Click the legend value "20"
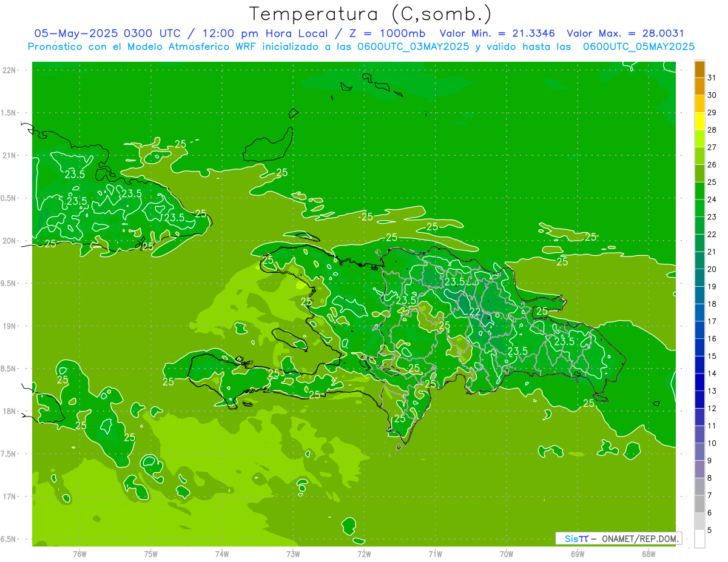 (x=712, y=269)
